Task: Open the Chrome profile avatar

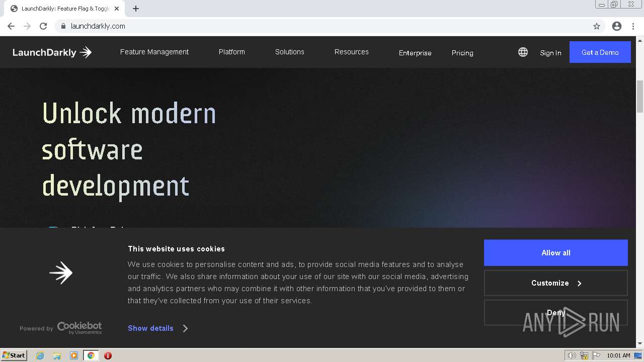Action: click(617, 26)
